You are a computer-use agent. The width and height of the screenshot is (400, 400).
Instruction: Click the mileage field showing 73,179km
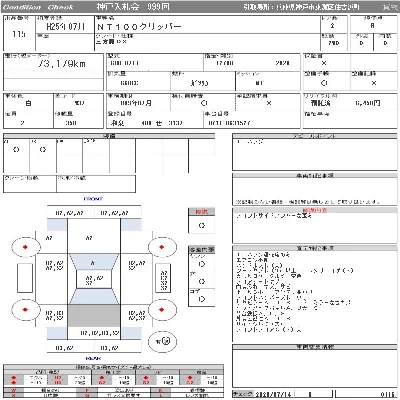point(53,66)
